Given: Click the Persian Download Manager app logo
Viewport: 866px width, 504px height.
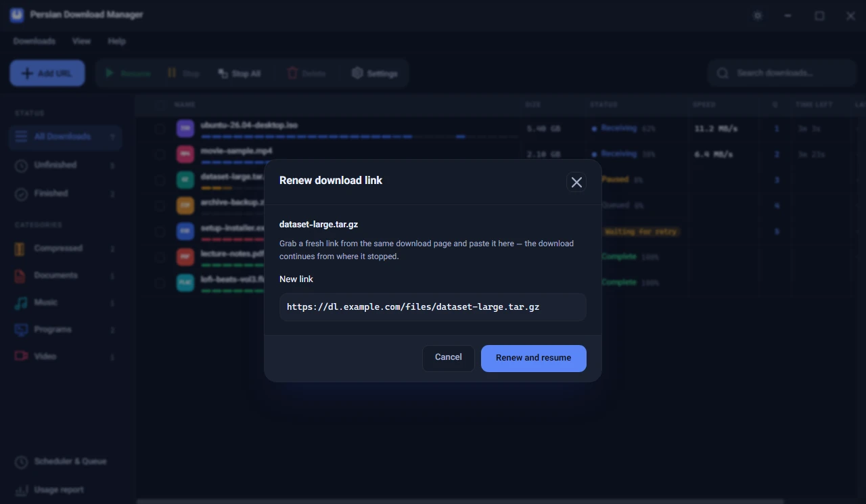Looking at the screenshot, I should (17, 15).
